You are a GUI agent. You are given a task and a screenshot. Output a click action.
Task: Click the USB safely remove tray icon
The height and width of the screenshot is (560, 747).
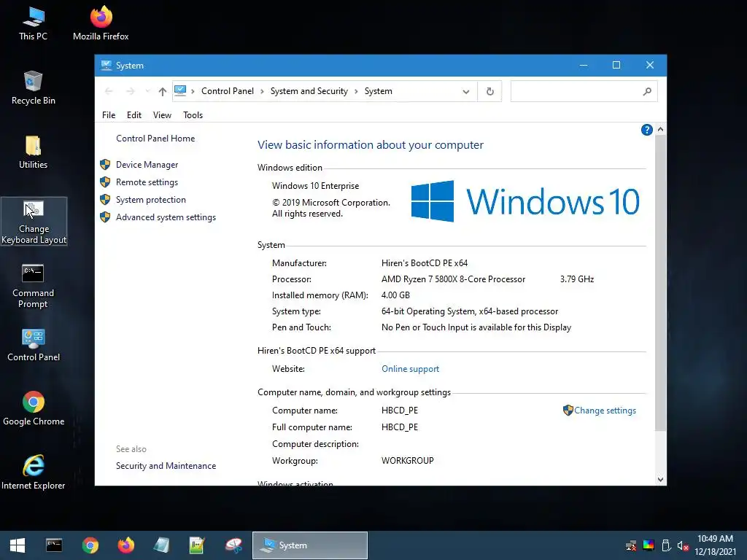666,545
